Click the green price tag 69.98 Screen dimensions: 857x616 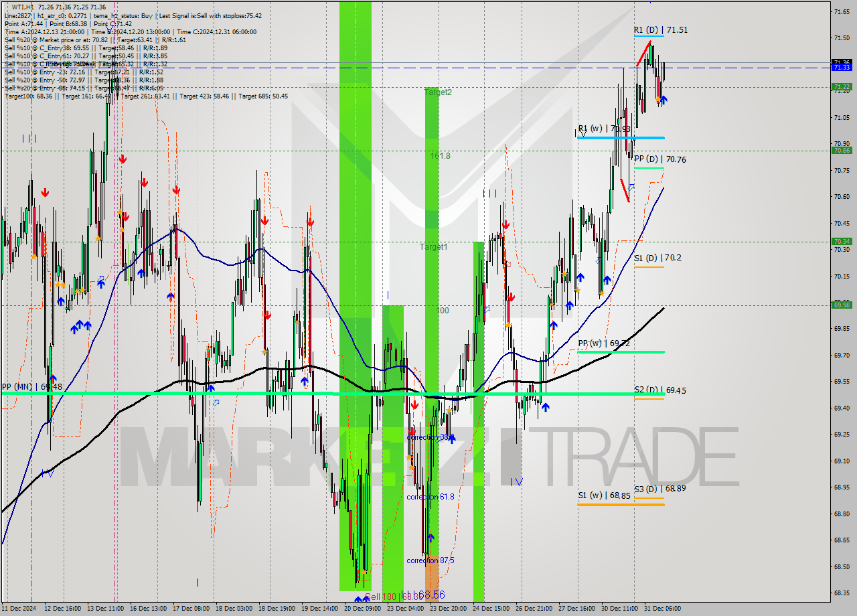click(842, 305)
